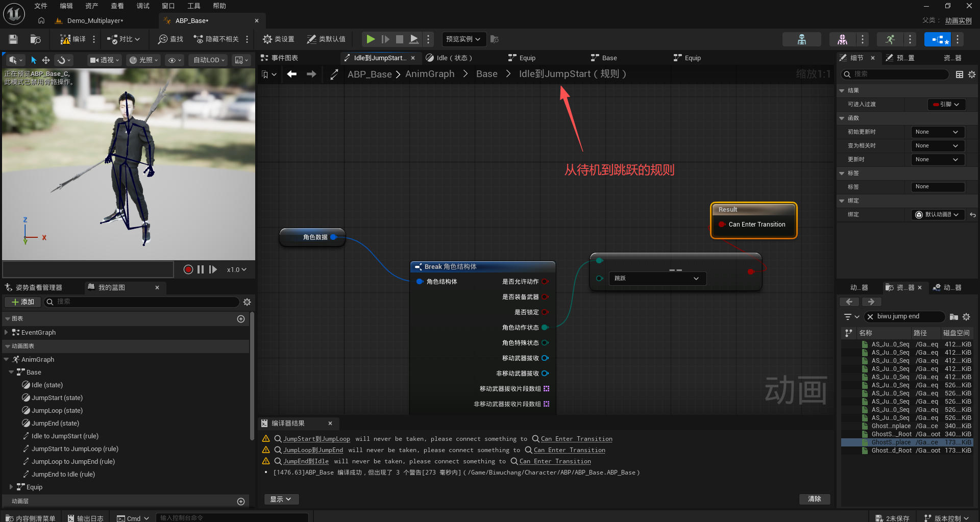Image resolution: width=980 pixels, height=522 pixels.
Task: Select the highlighted GhostS..place asset row
Action: [906, 442]
